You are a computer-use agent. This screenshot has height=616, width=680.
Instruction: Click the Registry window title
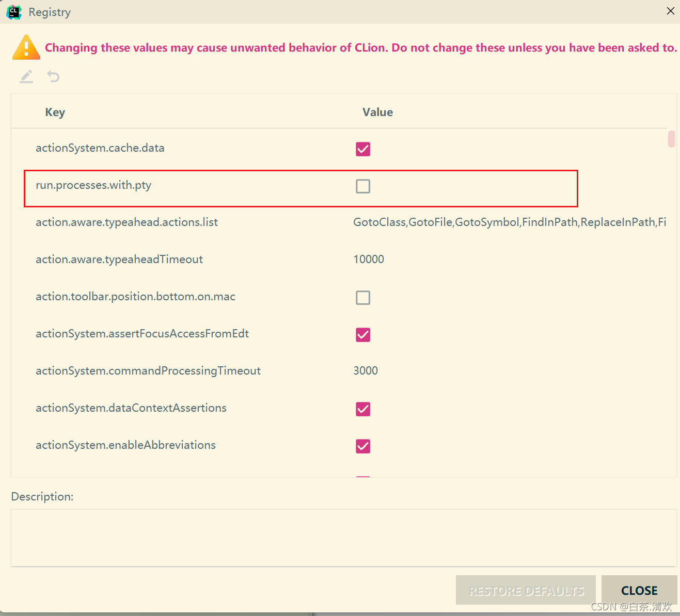pos(50,12)
